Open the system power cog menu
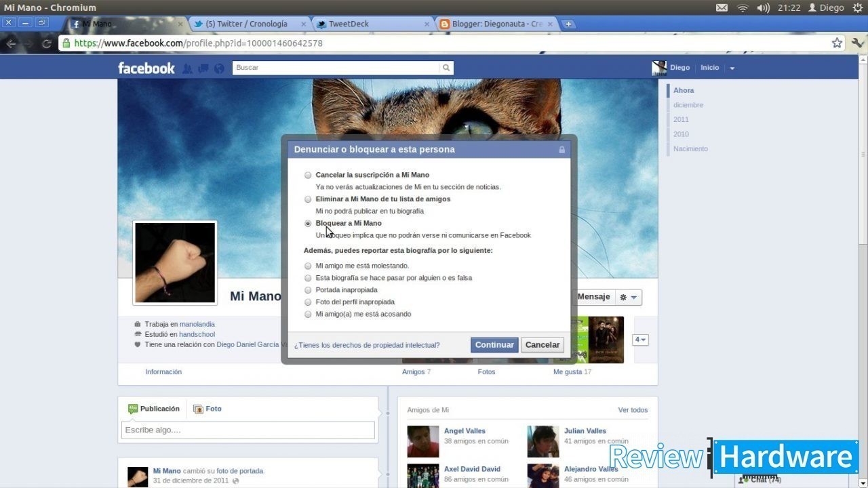Image resolution: width=868 pixels, height=488 pixels. [858, 7]
